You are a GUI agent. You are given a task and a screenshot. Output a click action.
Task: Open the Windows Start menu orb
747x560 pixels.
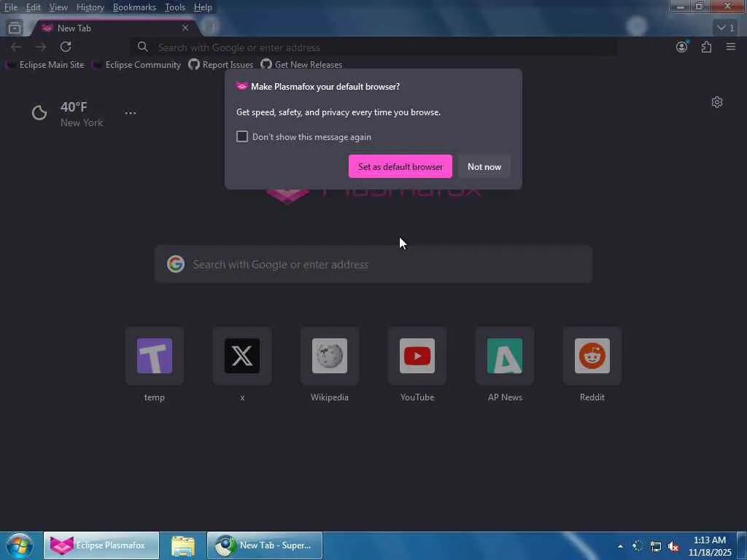[x=20, y=545]
